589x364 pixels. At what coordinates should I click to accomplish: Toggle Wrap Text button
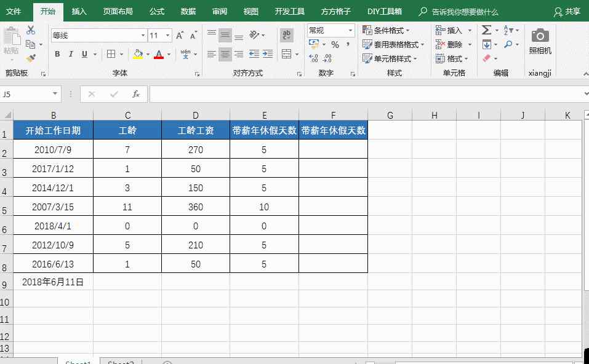pyautogui.click(x=287, y=35)
